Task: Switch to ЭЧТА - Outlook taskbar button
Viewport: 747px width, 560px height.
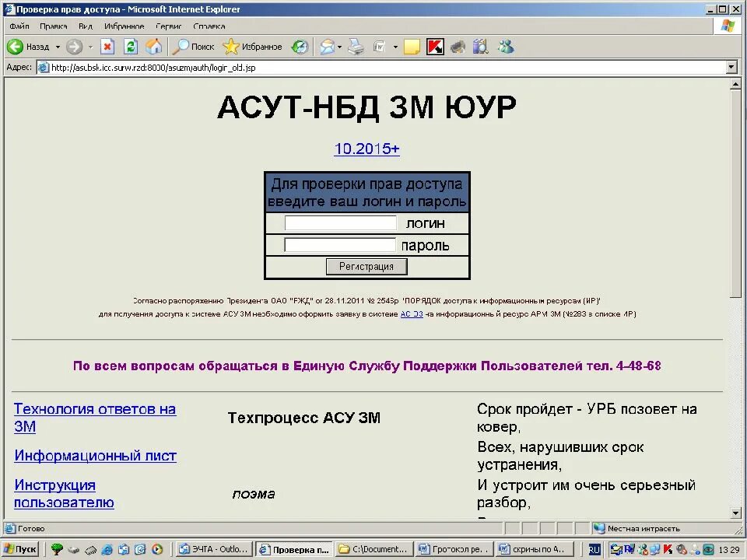Action: [x=214, y=549]
